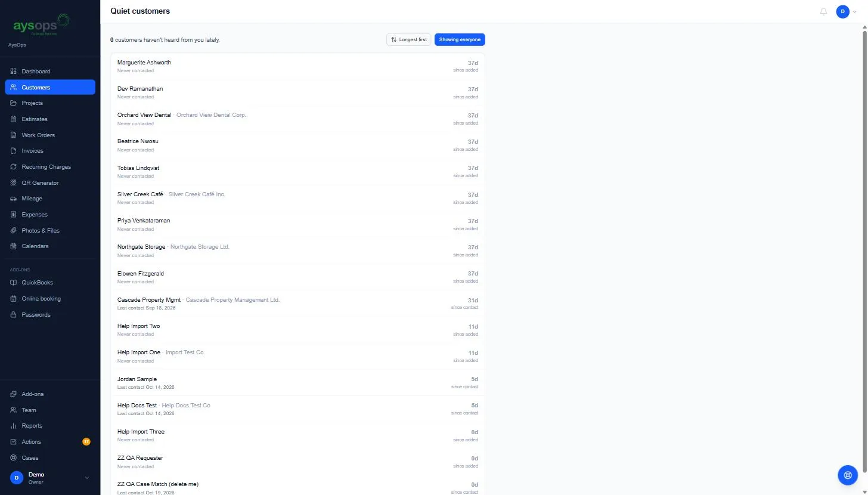The width and height of the screenshot is (868, 495).
Task: Click the Northgate Storage row
Action: 297,250
